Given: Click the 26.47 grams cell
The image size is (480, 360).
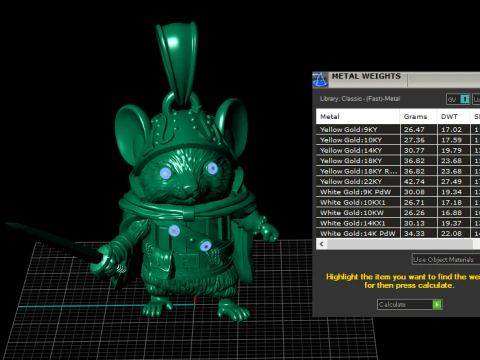Looking at the screenshot, I should pyautogui.click(x=418, y=129).
